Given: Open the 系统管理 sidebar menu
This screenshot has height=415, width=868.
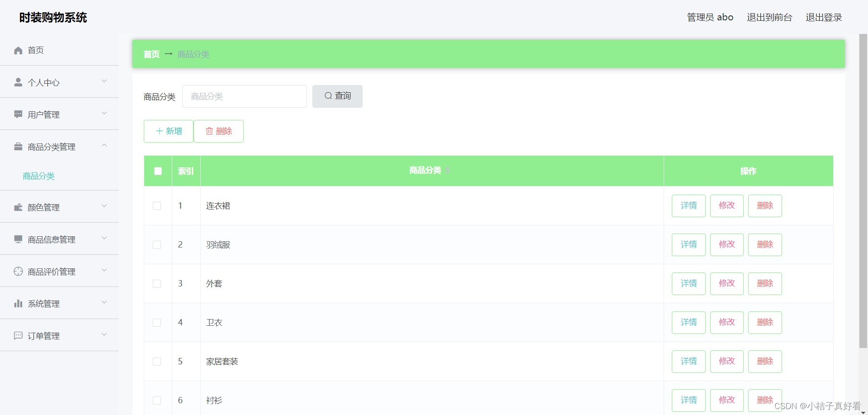Looking at the screenshot, I should point(59,303).
